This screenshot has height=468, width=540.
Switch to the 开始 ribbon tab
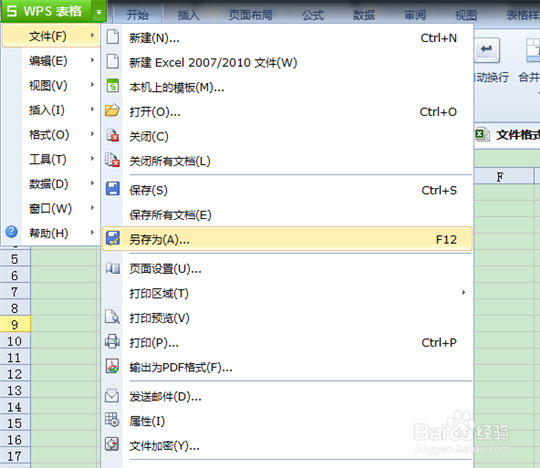[x=137, y=15]
